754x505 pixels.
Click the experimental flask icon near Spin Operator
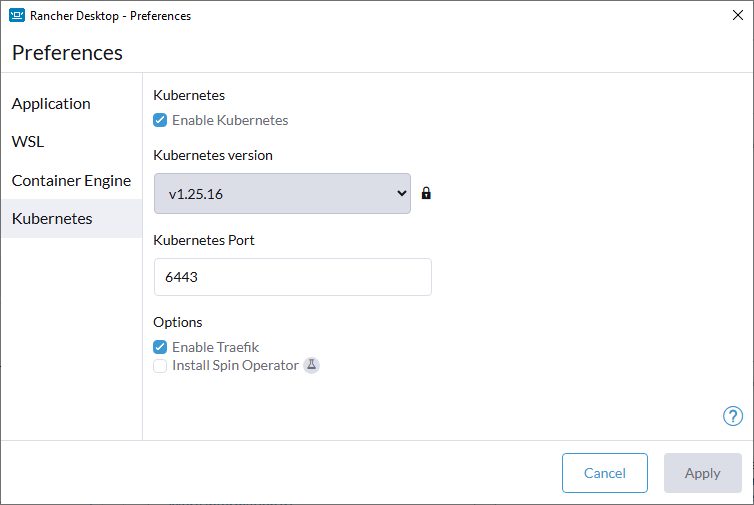point(311,365)
